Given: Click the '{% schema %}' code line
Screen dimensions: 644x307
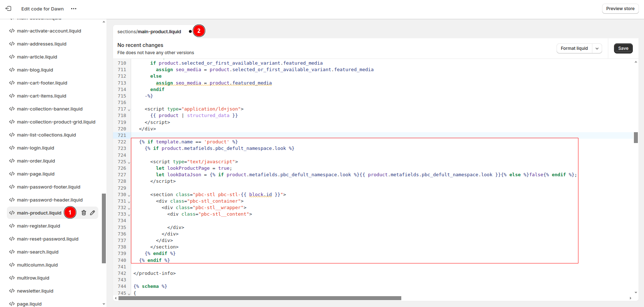Looking at the screenshot, I should click(150, 286).
